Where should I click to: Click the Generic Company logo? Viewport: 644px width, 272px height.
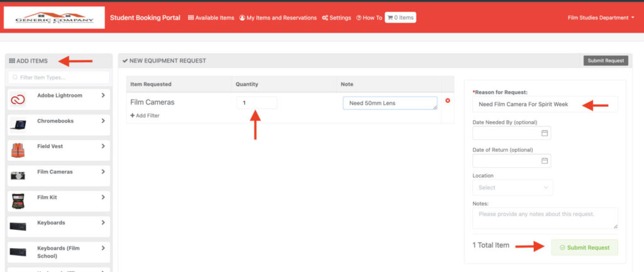coord(54,18)
